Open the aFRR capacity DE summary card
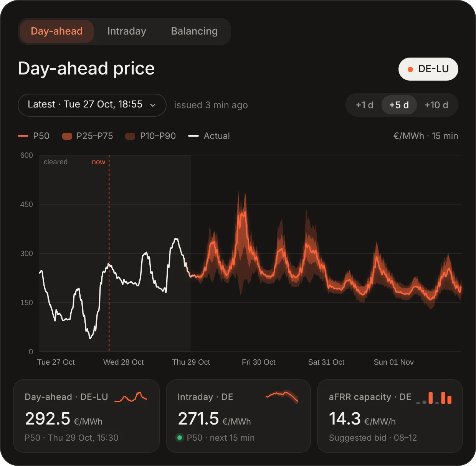 point(390,416)
